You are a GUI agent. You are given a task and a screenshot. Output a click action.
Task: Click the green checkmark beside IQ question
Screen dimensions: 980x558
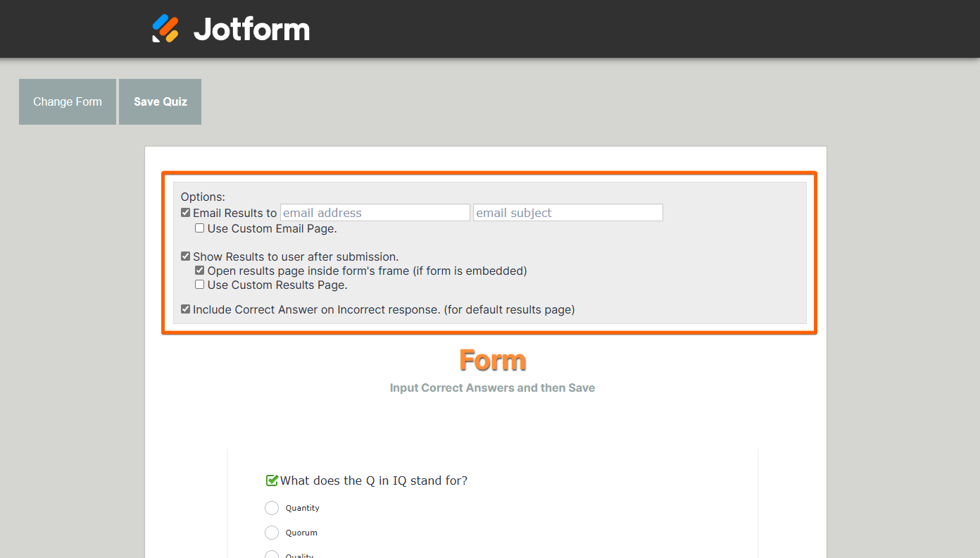272,480
